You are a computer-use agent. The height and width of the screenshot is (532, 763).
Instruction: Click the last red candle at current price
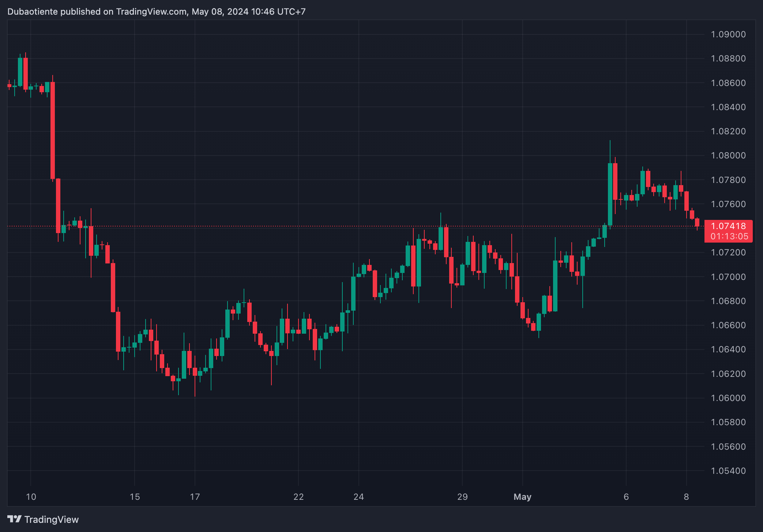(x=697, y=223)
